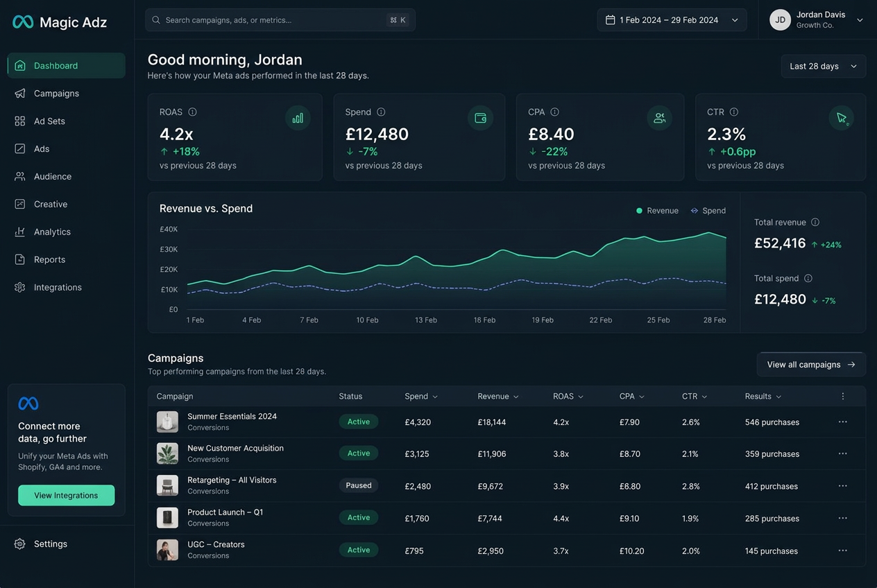877x588 pixels.
Task: Open more options for New Customer Acquisition
Action: tap(843, 454)
